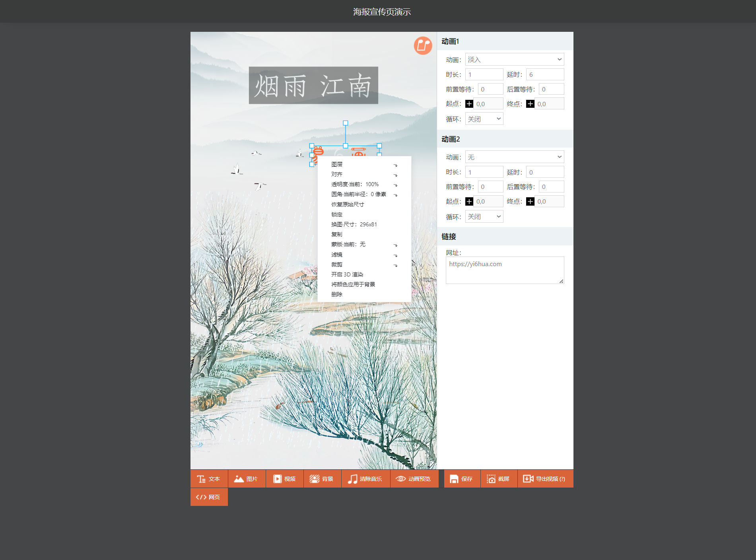Click the 动画1 section header
756x560 pixels.
505,41
